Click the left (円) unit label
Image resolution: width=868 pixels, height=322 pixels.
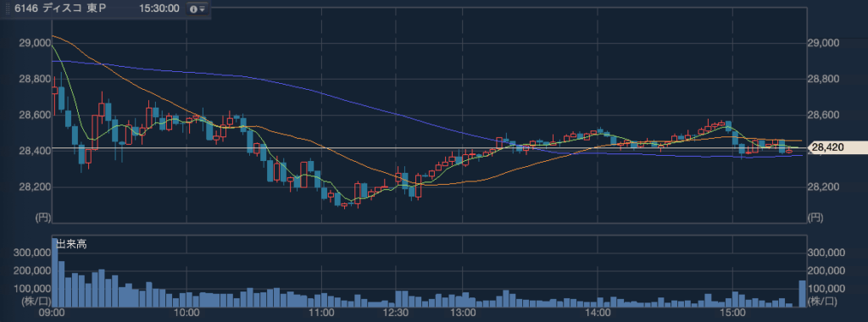coord(42,218)
